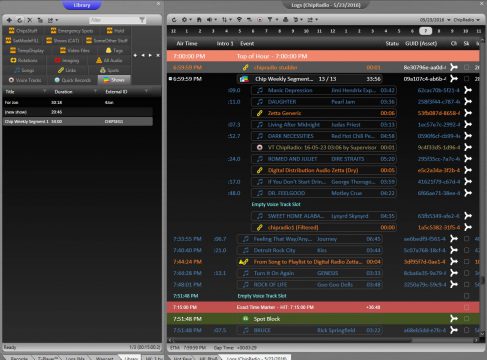Screen dimensions: 487x360
Task: Toggle the checkbox on the Feeling That Way row
Action: pos(466,239)
